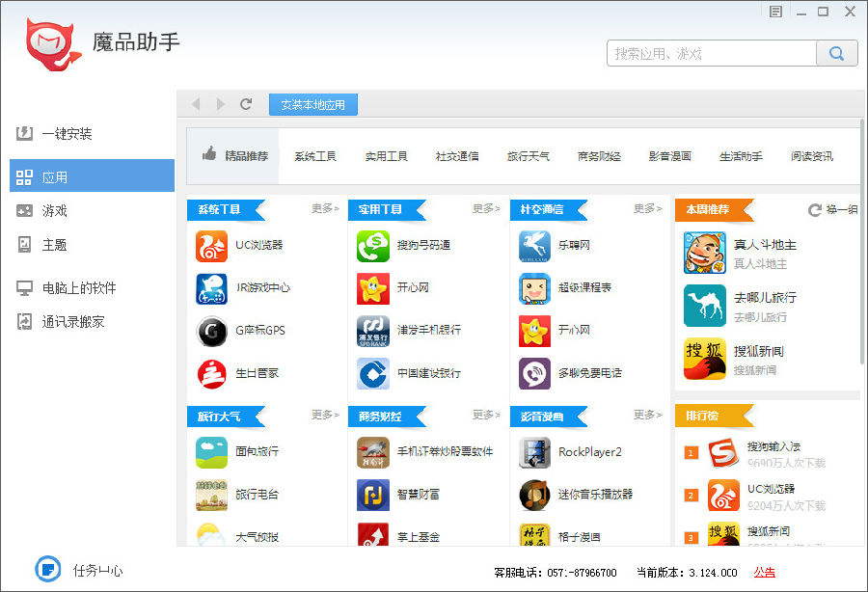Viewport: 868px width, 592px height.
Task: Click the 天气预报 app label
Action: pos(257,537)
